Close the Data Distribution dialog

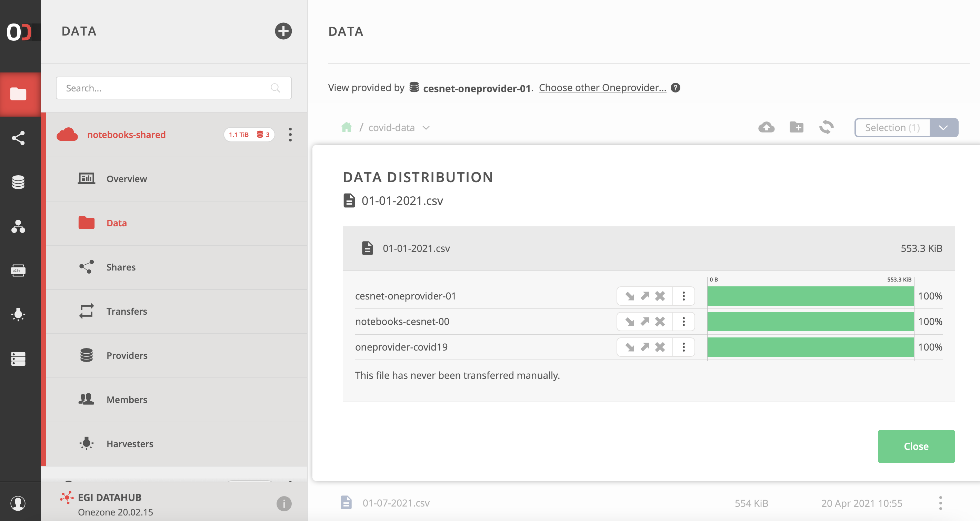916,446
